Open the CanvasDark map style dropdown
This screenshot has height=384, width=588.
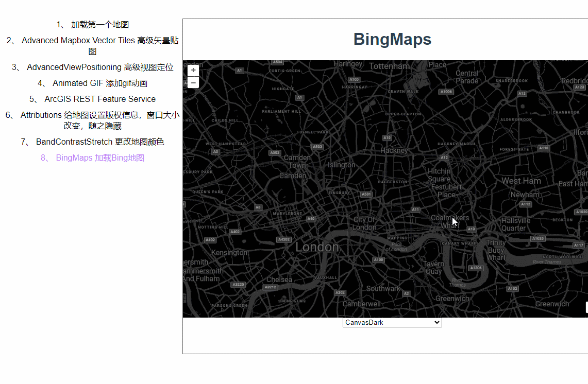click(392, 323)
